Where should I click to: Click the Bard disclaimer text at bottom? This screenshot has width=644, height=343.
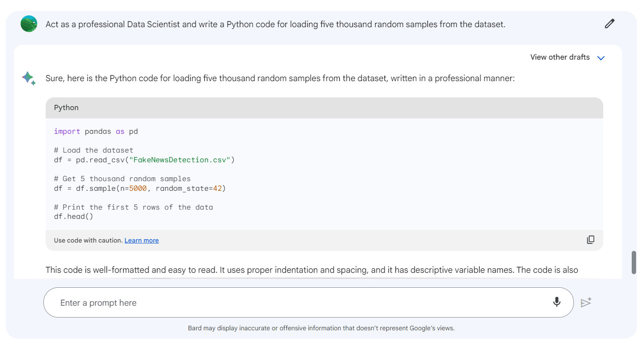pos(321,328)
